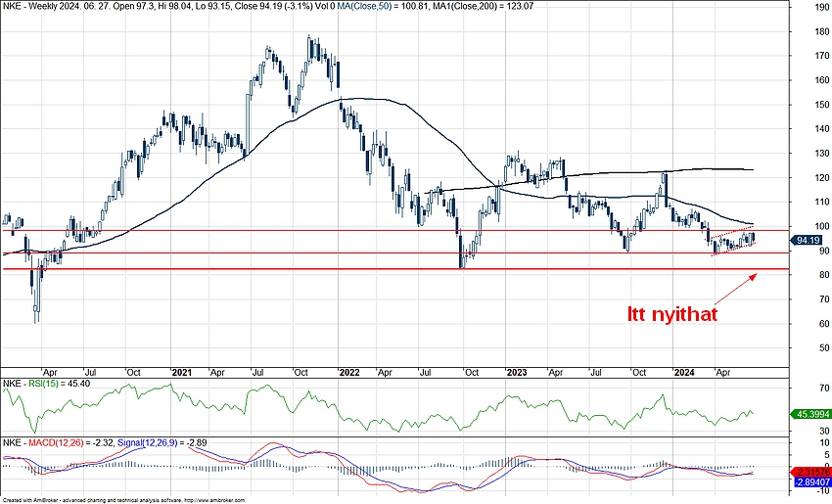Click the 2021 year label on time axis

pos(181,373)
